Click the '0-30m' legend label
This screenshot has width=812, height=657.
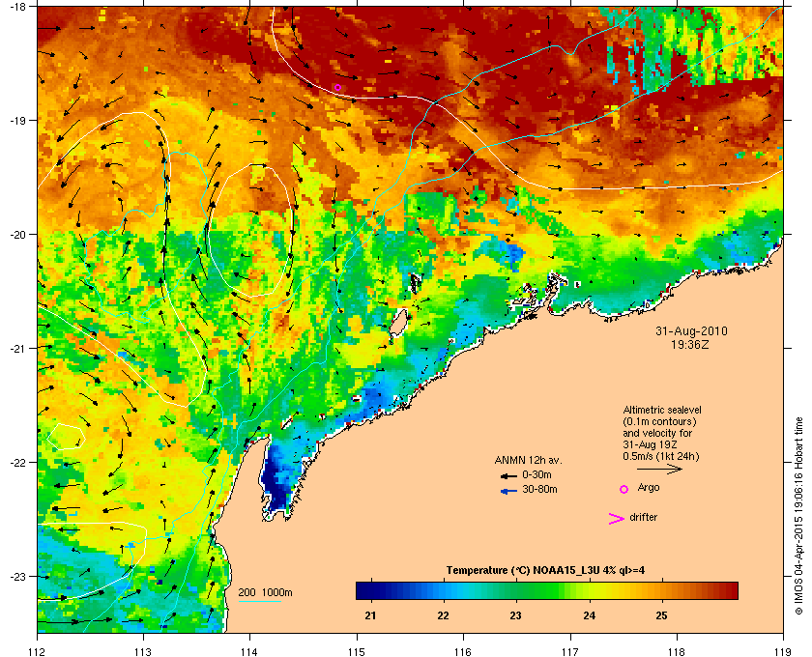pos(536,474)
